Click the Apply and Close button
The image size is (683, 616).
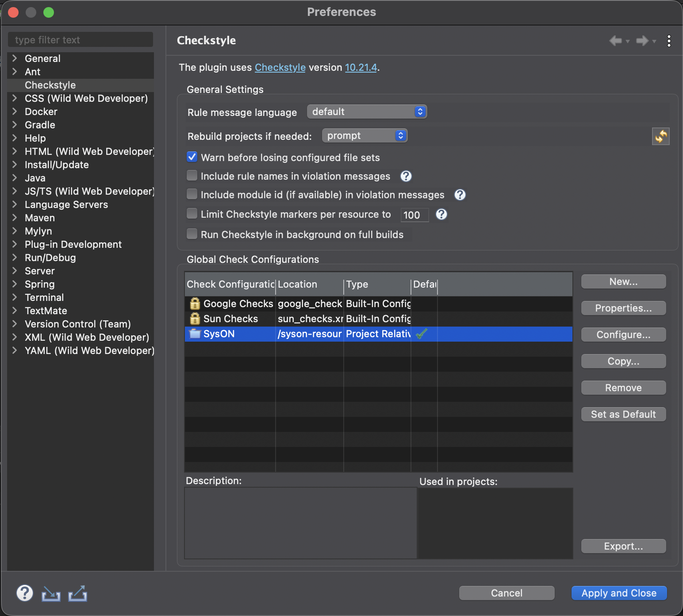point(618,593)
